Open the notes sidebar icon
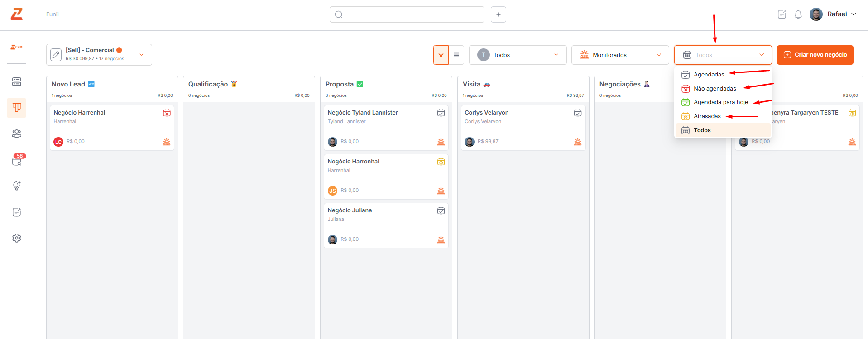 coord(17,212)
